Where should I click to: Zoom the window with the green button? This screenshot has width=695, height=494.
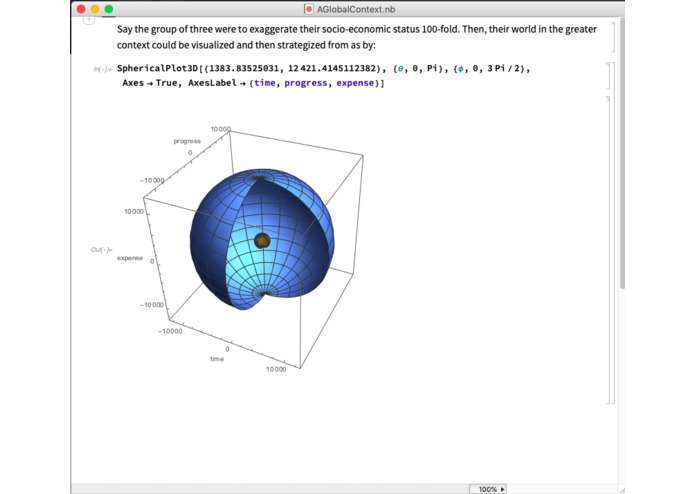click(x=109, y=9)
